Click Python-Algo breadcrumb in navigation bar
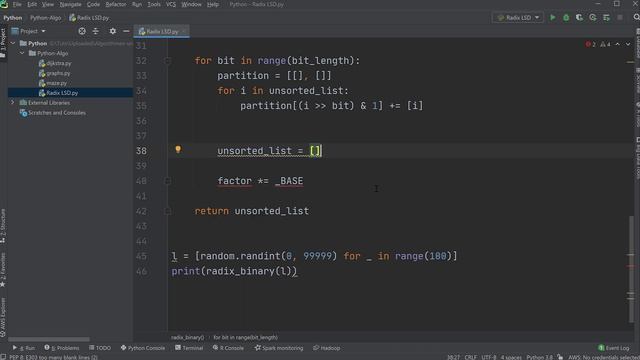640x360 pixels. pos(45,18)
